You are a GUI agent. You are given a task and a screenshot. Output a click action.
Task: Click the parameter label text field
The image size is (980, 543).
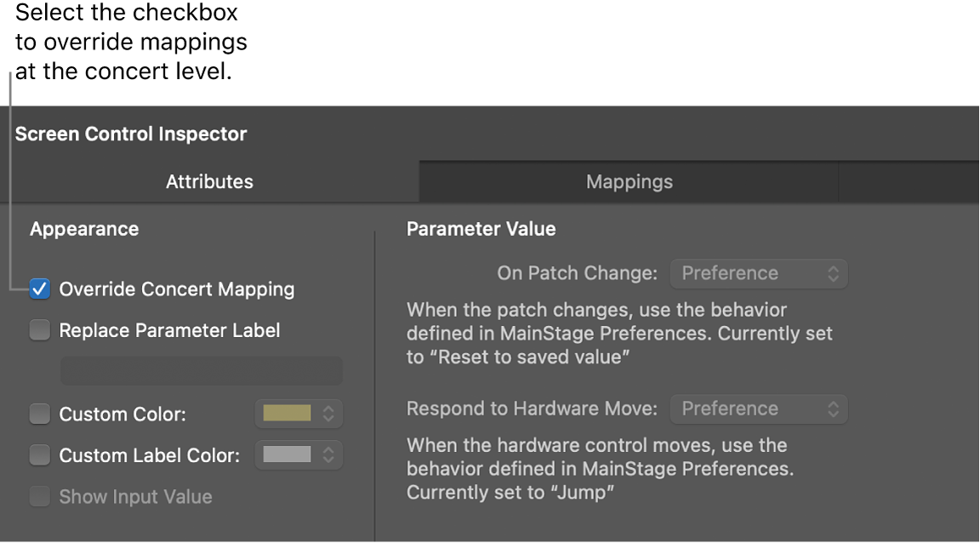(201, 371)
